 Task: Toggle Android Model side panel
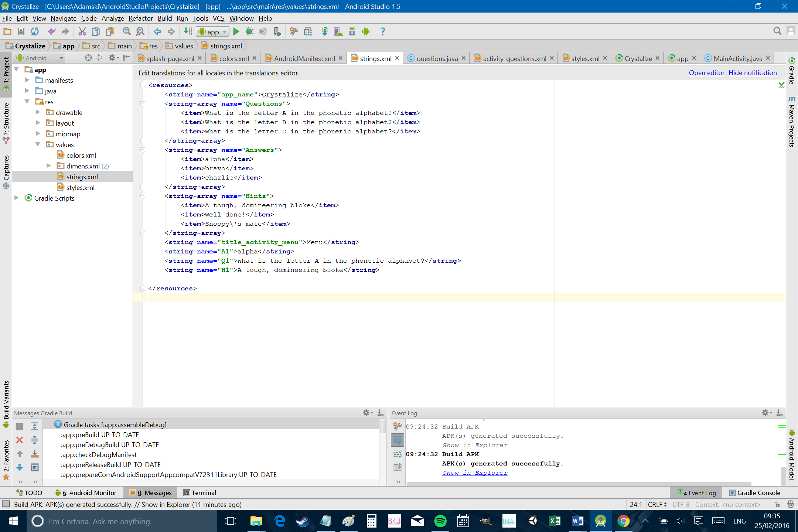[792, 454]
